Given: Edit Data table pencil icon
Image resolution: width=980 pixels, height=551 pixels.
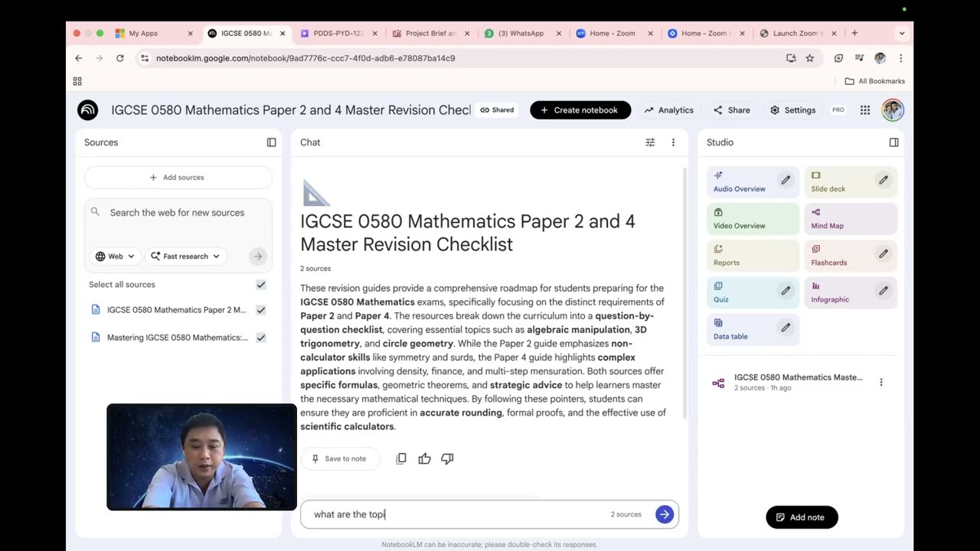Looking at the screenshot, I should pos(786,327).
